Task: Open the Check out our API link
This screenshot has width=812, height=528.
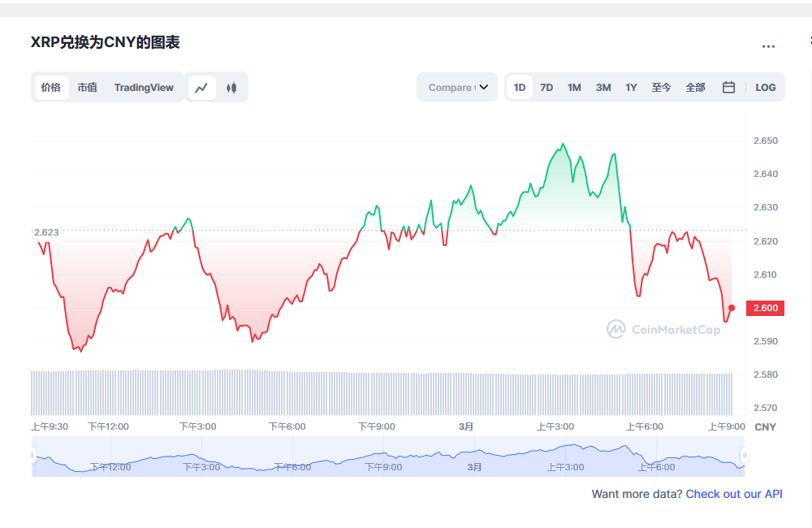Action: (x=734, y=494)
